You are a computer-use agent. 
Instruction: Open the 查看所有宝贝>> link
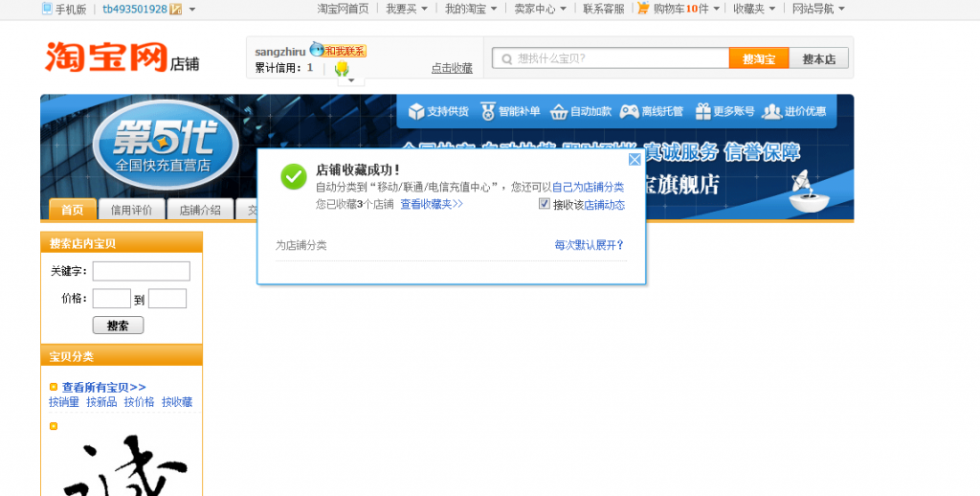pyautogui.click(x=103, y=387)
